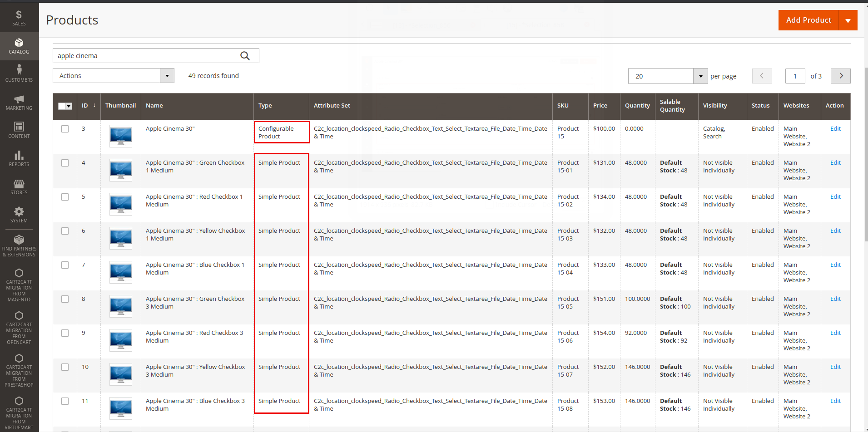Edit product with SKU Product 15-05

point(835,299)
